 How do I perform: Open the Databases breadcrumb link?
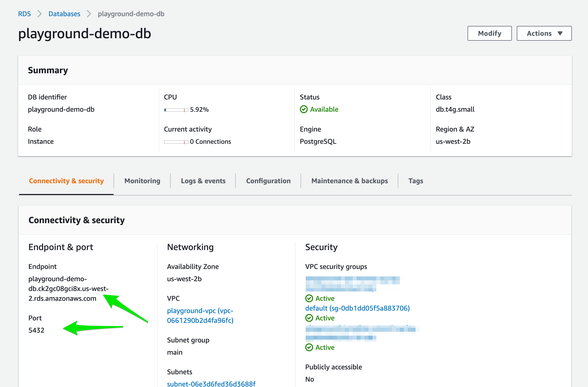click(x=64, y=14)
